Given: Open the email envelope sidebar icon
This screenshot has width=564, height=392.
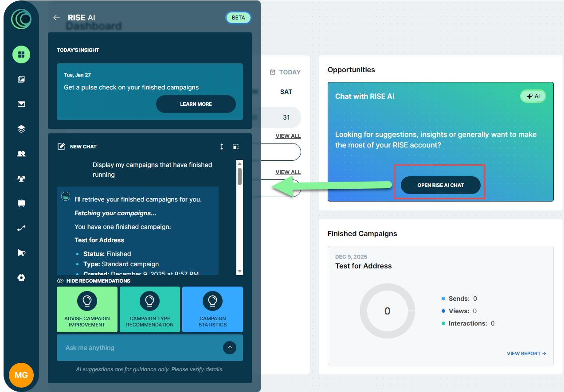Looking at the screenshot, I should click(21, 104).
